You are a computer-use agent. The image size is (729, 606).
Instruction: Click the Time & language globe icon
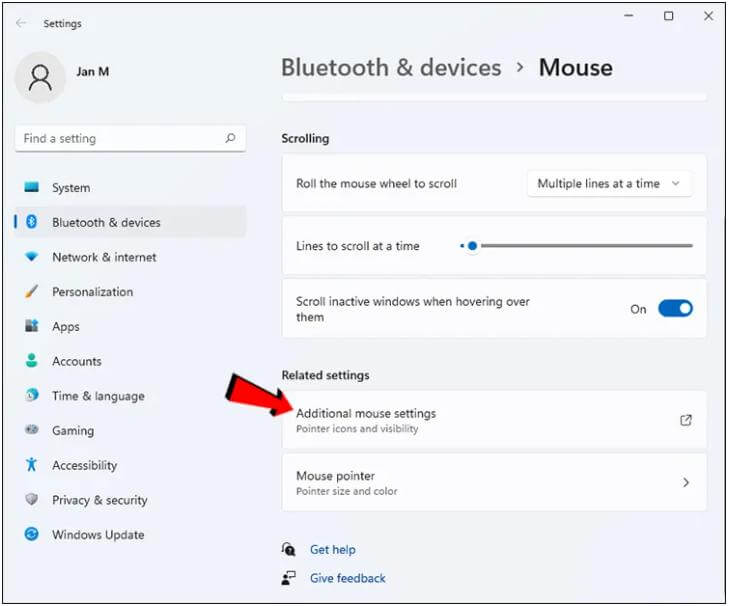tap(32, 395)
